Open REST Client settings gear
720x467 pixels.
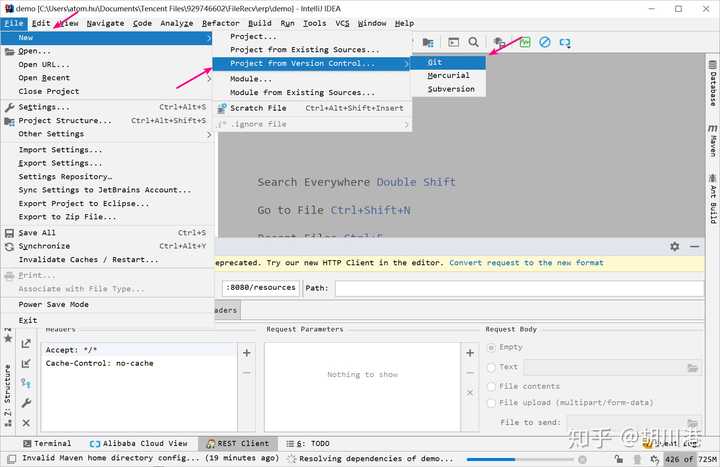tap(674, 247)
